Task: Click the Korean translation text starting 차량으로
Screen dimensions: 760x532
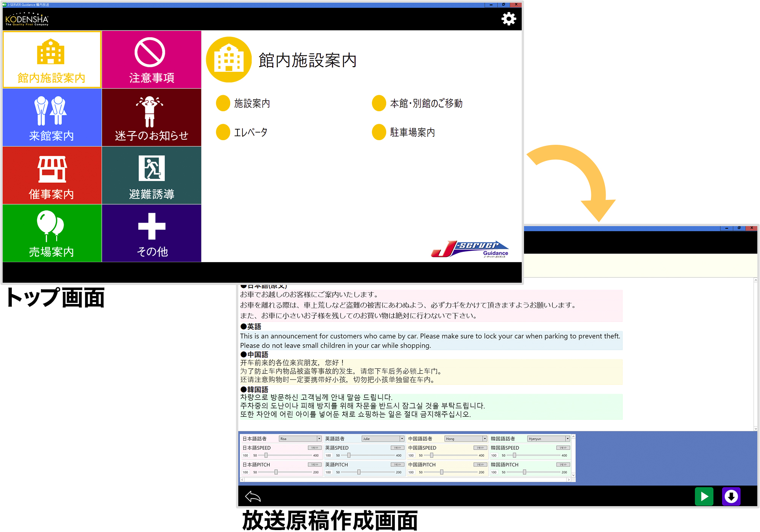Action: (431, 406)
